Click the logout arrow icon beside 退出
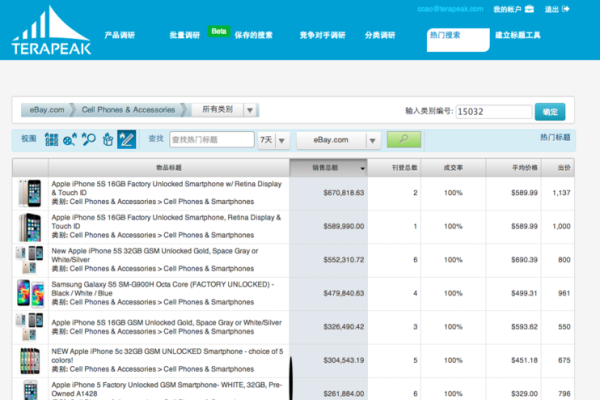The image size is (600, 400). click(x=566, y=9)
